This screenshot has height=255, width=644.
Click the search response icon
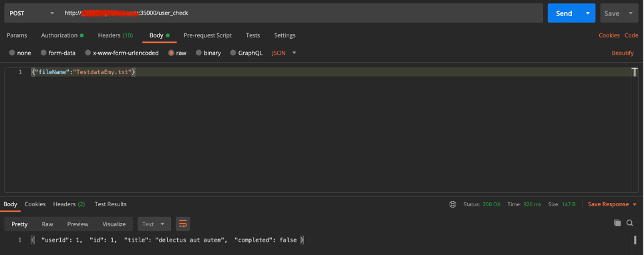(629, 223)
